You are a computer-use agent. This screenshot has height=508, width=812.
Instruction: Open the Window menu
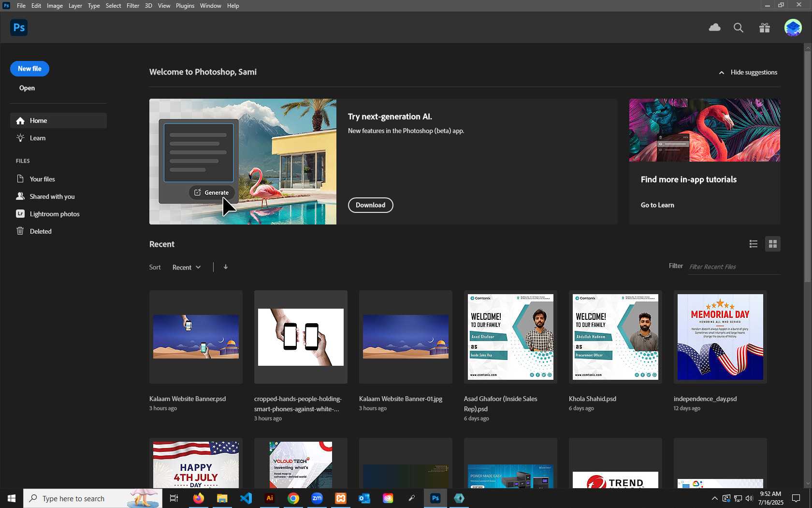(x=211, y=6)
